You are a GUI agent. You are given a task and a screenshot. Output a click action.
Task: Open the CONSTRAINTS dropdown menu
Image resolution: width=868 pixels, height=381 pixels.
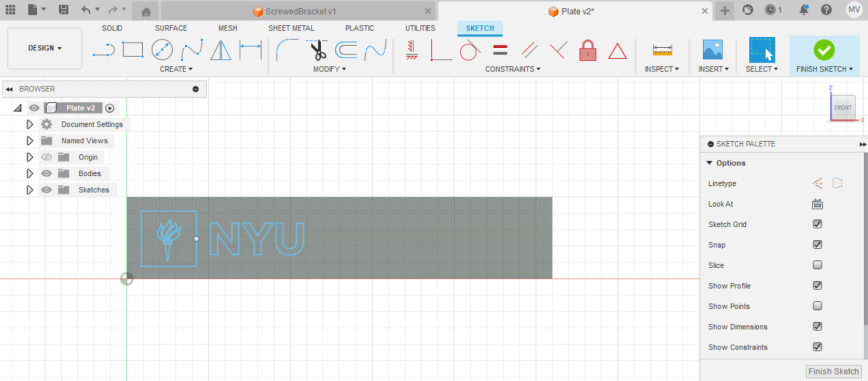point(512,69)
